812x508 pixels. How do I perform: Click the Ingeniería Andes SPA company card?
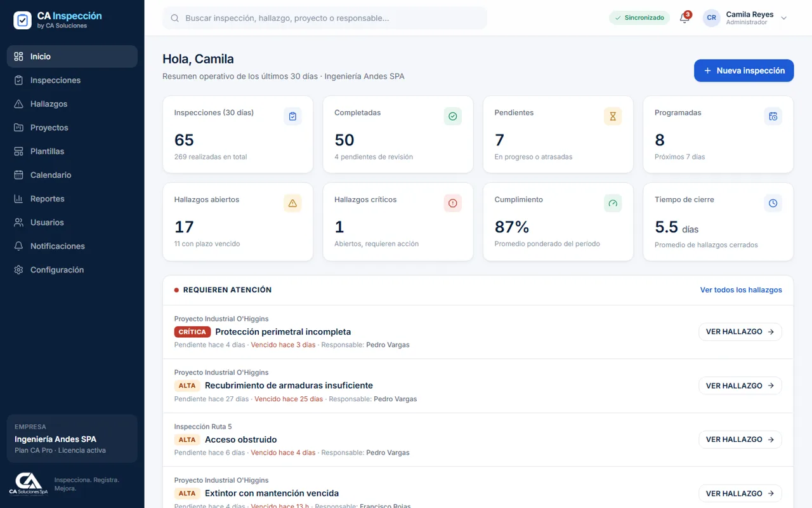72,439
